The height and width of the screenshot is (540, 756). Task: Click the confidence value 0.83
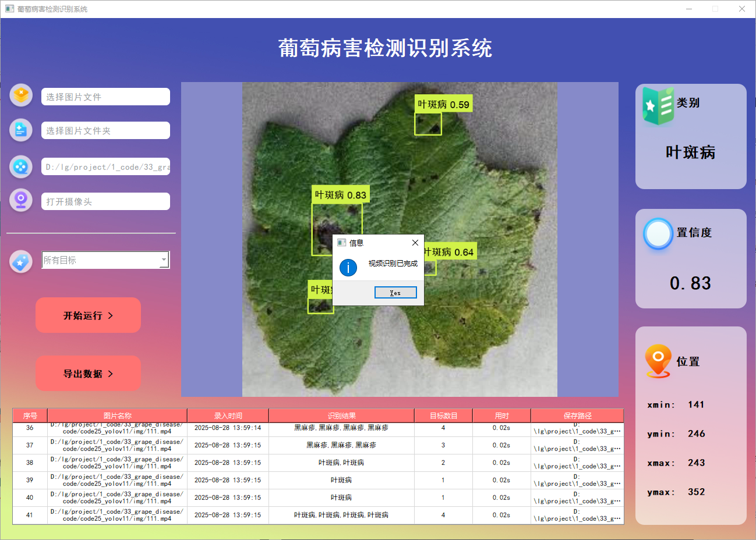pyautogui.click(x=691, y=283)
